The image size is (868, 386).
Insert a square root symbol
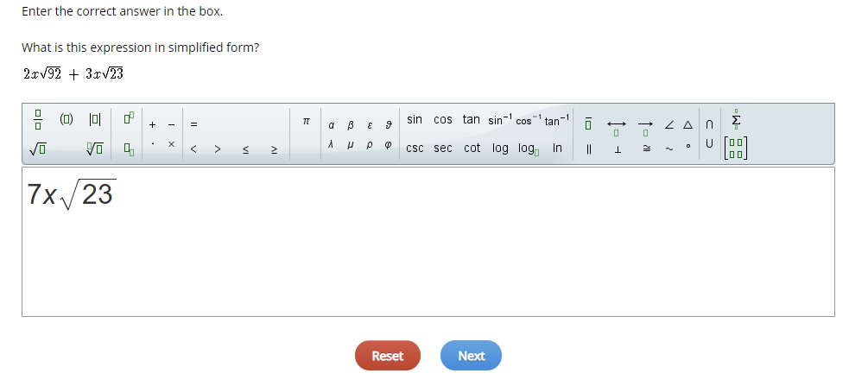(x=38, y=149)
